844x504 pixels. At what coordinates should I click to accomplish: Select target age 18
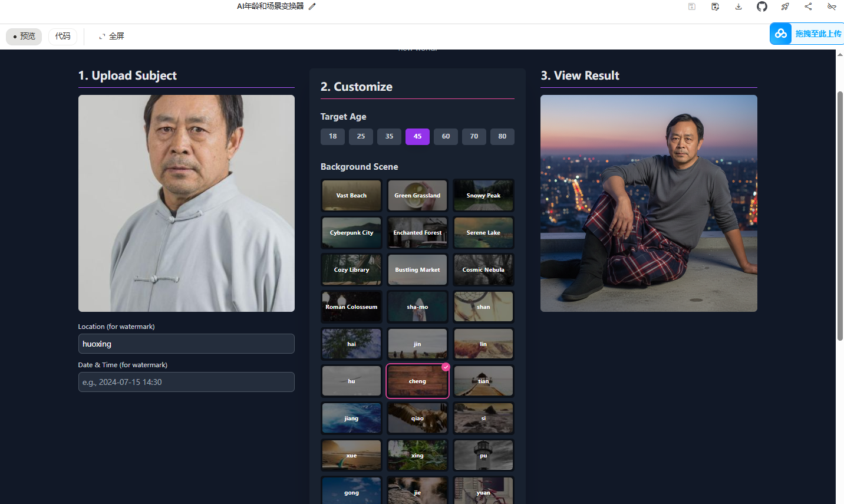332,136
